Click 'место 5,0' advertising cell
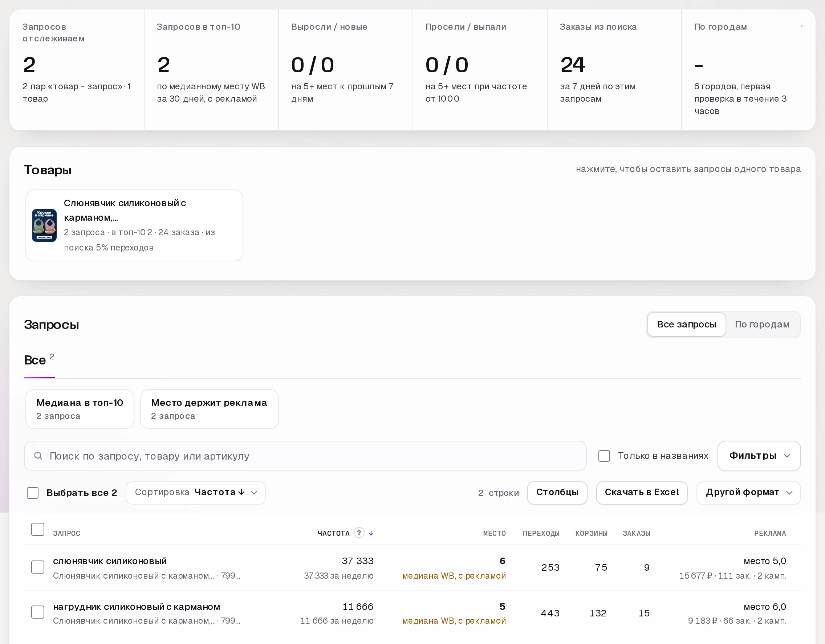The image size is (825, 644). (765, 561)
